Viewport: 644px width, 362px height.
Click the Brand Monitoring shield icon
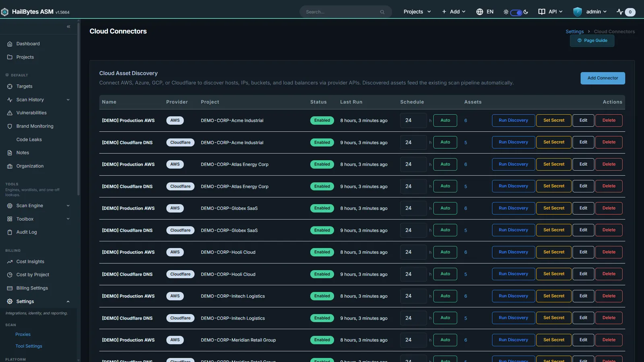[10, 126]
